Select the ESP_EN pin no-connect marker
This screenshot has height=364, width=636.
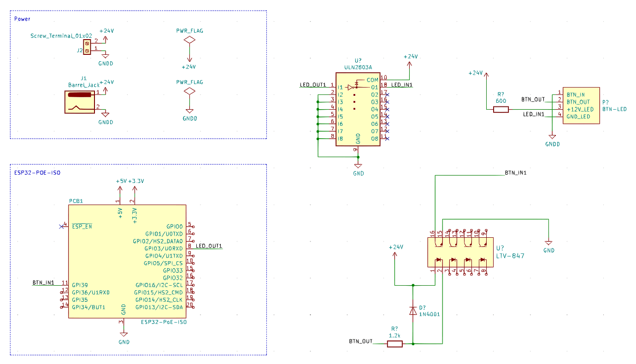tap(61, 226)
